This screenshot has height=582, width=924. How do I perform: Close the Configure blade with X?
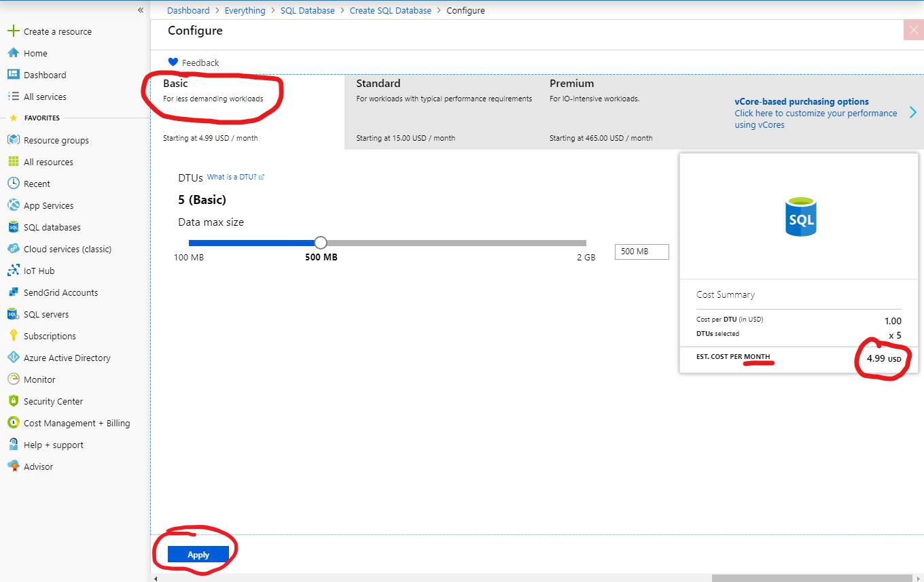pyautogui.click(x=913, y=30)
